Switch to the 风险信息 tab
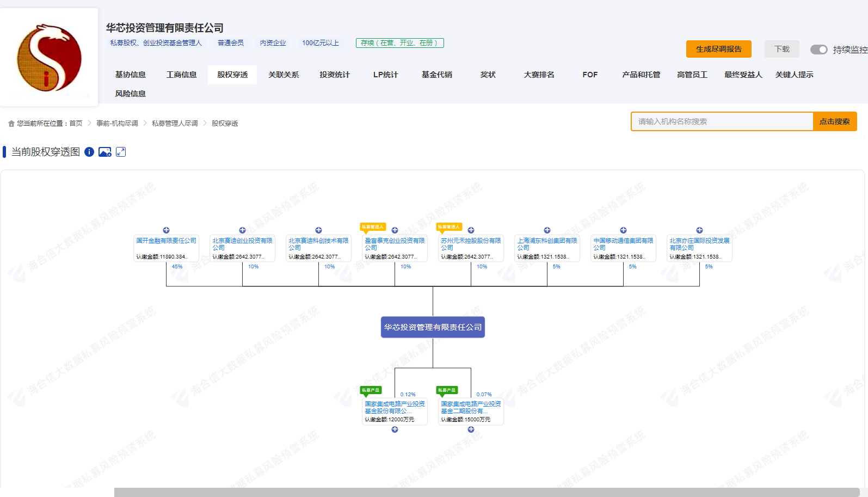 pyautogui.click(x=131, y=94)
